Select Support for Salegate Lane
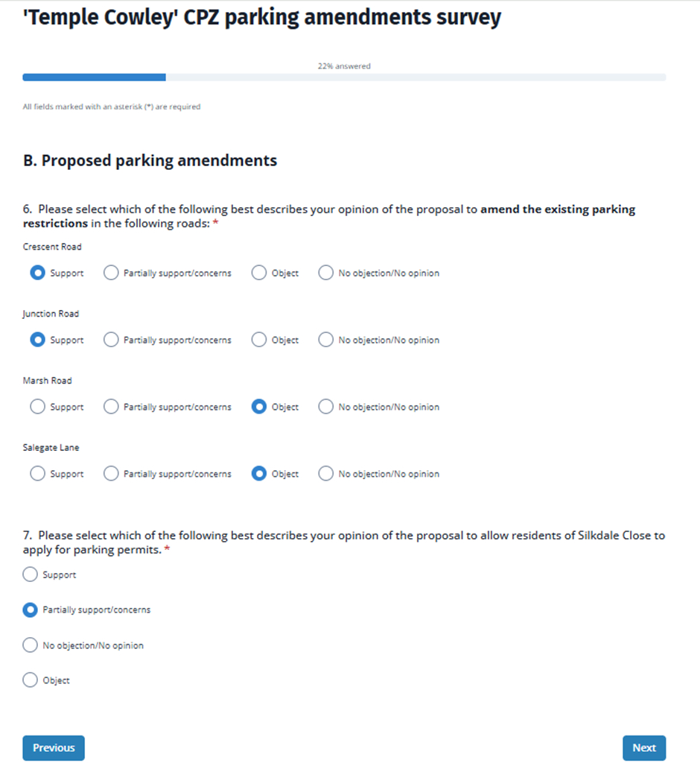The width and height of the screenshot is (700, 775). pyautogui.click(x=37, y=474)
